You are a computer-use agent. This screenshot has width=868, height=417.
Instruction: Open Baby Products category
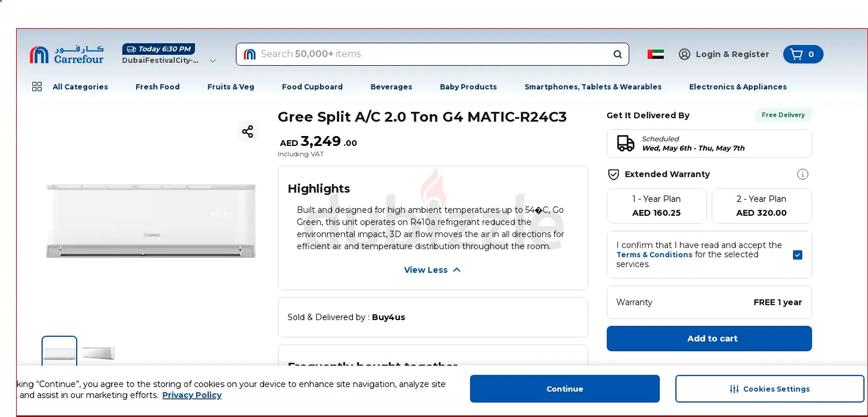(x=468, y=87)
